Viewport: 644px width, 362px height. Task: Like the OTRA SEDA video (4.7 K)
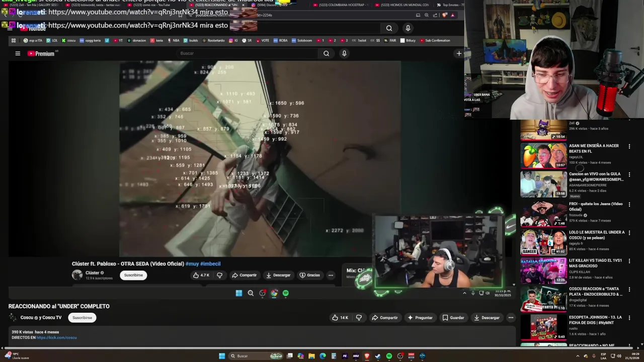pyautogui.click(x=201, y=275)
